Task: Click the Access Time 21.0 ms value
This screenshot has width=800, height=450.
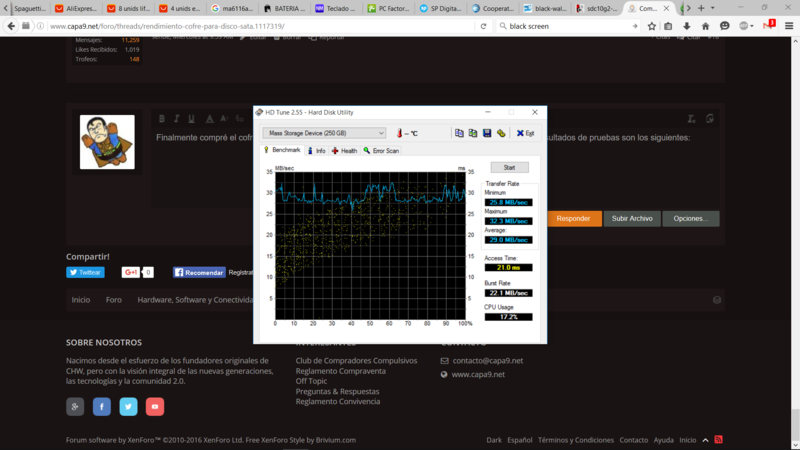Action: coord(508,267)
